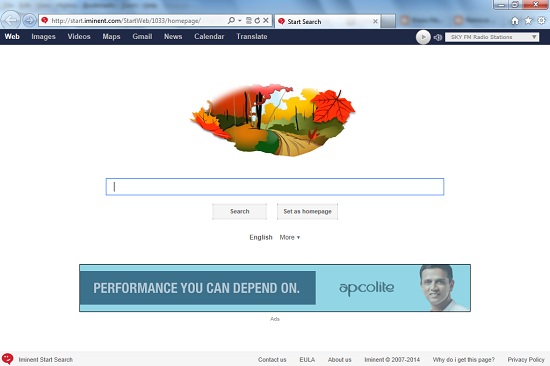Open News from the navigation bar
The height and width of the screenshot is (366, 550).
click(x=173, y=36)
